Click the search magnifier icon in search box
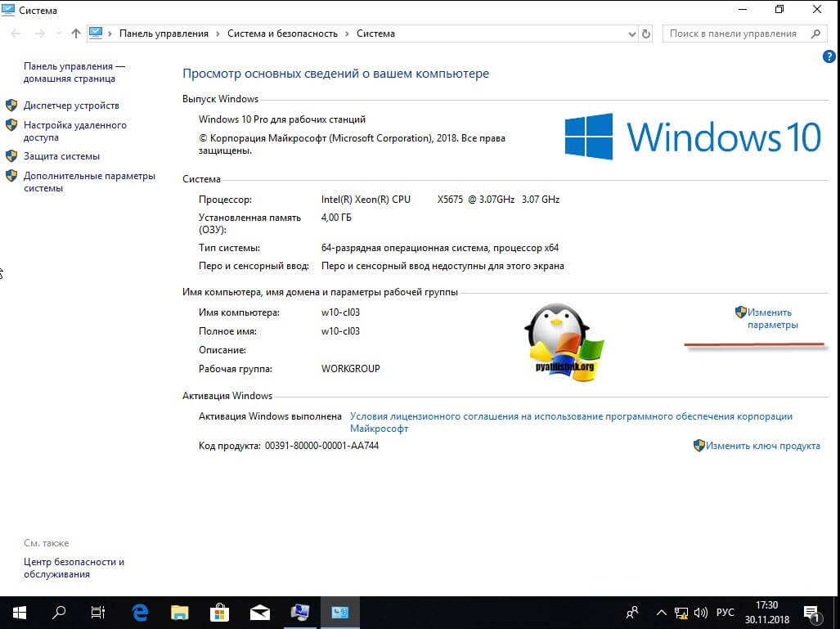The height and width of the screenshot is (629, 840). coord(816,34)
